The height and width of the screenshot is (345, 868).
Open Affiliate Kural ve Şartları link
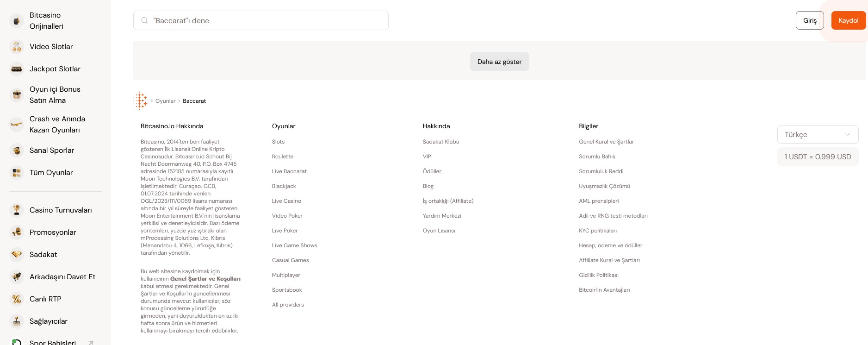click(x=609, y=260)
